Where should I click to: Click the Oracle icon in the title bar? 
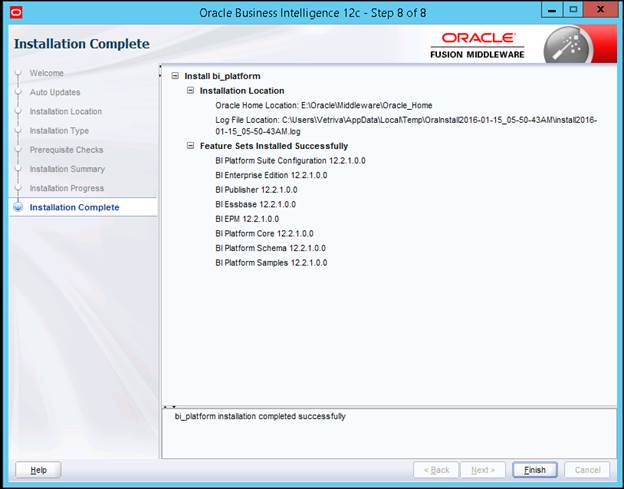click(x=16, y=13)
